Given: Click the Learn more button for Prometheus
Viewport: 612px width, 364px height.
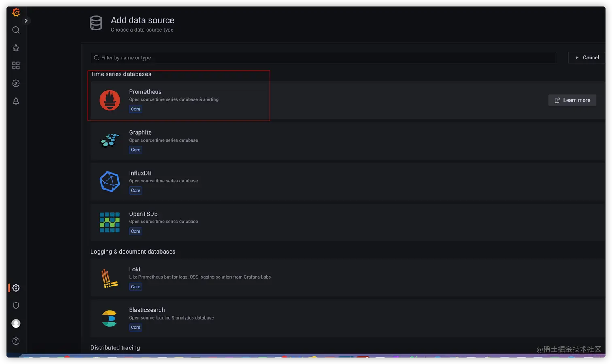Looking at the screenshot, I should click(572, 100).
